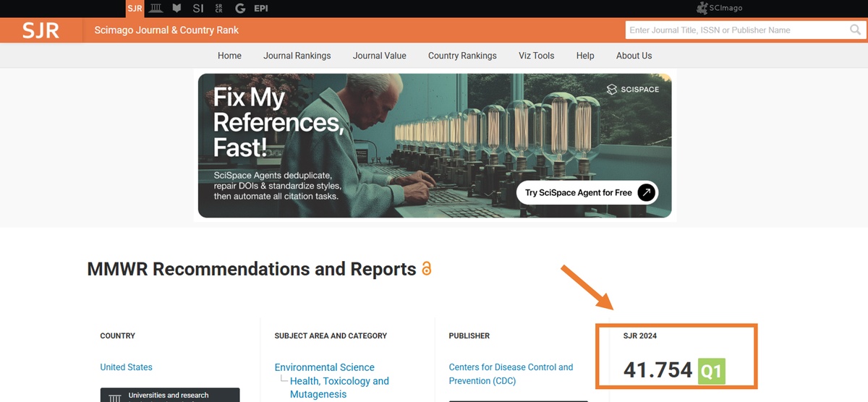868x402 pixels.
Task: Click the large SJR logo
Action: [x=41, y=30]
